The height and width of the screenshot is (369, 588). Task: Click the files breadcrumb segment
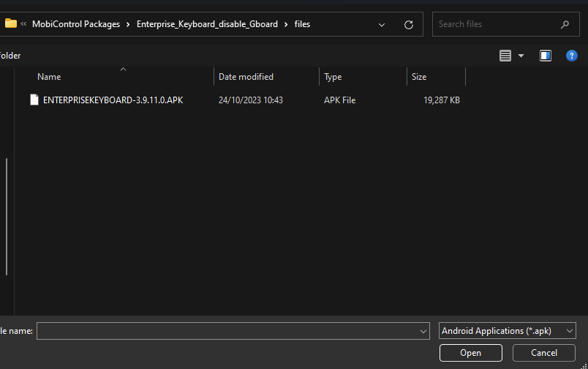[x=302, y=24]
